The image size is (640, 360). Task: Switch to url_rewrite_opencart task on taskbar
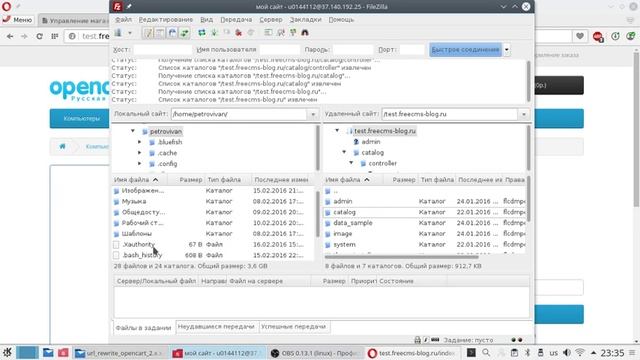pos(120,353)
